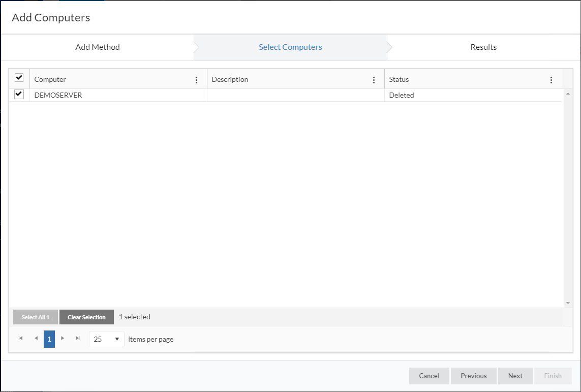The width and height of the screenshot is (581, 392).
Task: Click the Deleted status cell
Action: pos(473,95)
